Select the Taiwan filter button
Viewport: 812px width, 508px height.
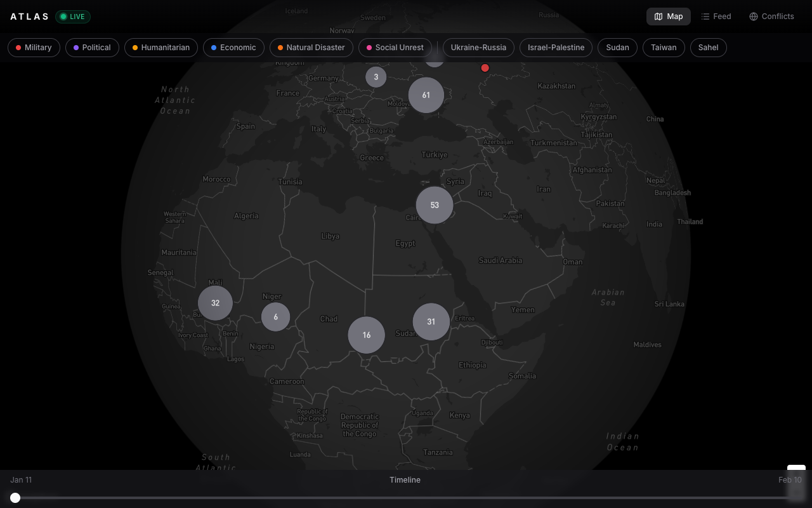pos(664,47)
